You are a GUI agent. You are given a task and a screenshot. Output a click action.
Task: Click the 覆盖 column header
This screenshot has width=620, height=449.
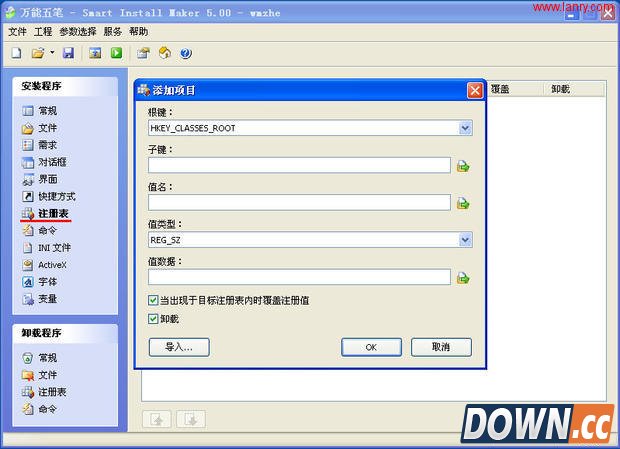(x=516, y=89)
